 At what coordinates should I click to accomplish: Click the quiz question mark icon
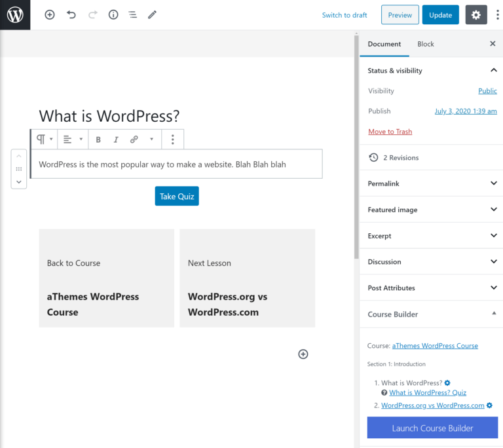click(384, 392)
